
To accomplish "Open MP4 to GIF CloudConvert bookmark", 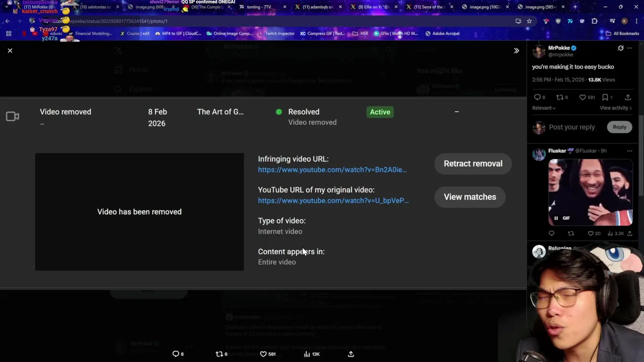I will point(178,34).
